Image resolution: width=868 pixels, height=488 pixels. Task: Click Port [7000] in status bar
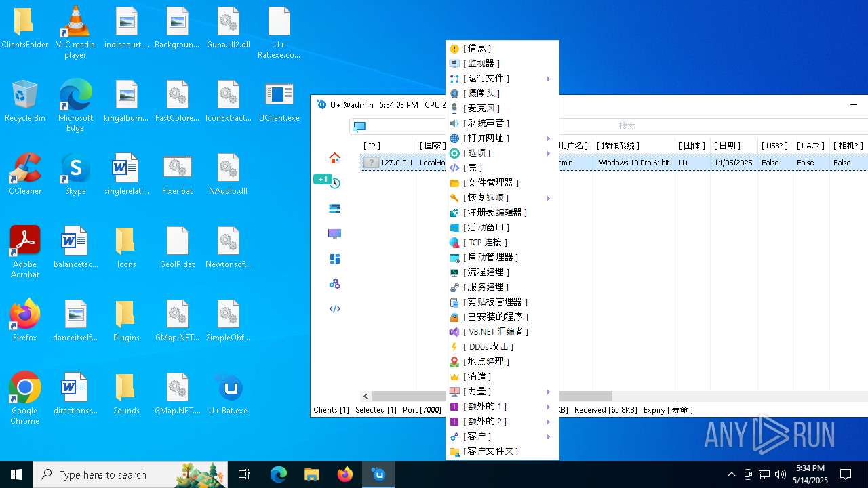coord(422,410)
